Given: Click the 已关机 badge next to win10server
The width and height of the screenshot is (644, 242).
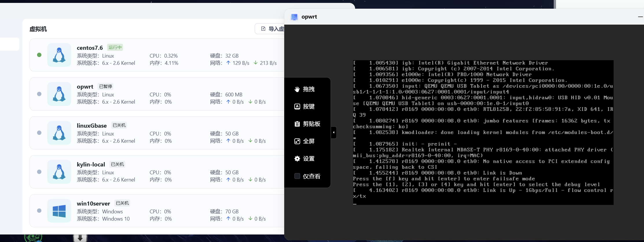Looking at the screenshot, I should (x=122, y=203).
